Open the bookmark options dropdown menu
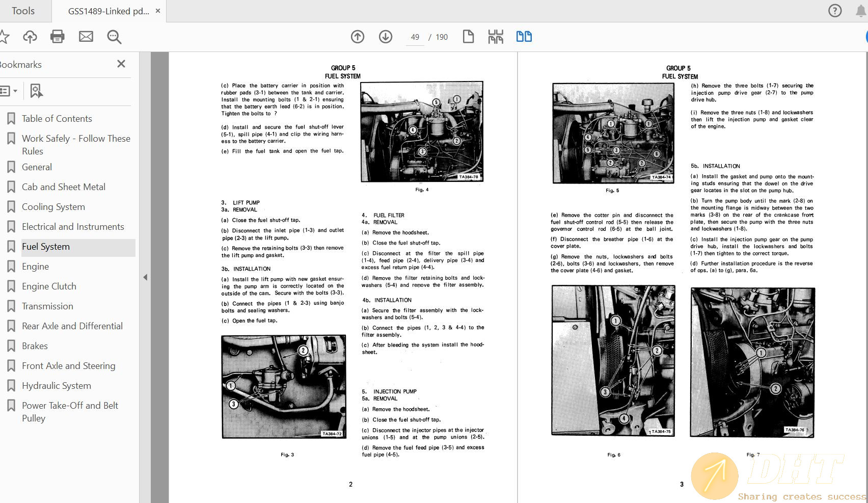Viewport: 868px width, 503px height. pos(9,91)
